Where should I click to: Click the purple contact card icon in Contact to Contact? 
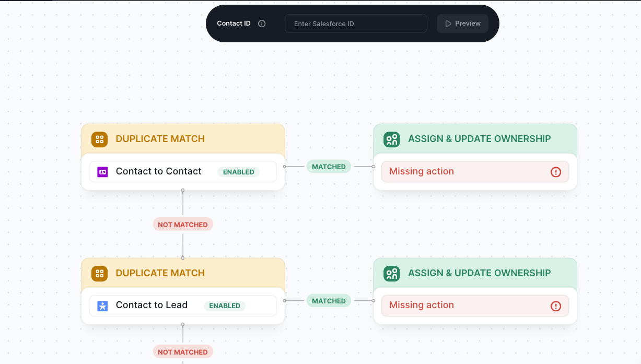102,172
